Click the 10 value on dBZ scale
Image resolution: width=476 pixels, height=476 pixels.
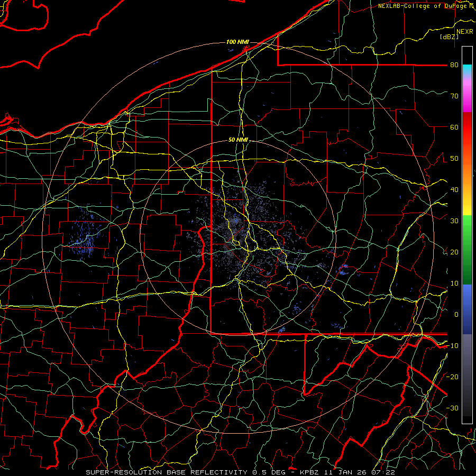[454, 283]
